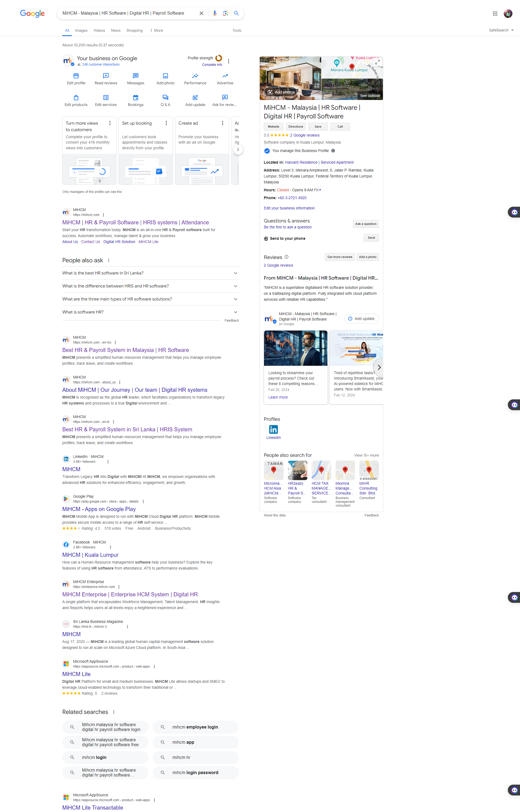
Task: Open HR2eazy related business
Action: point(297,482)
